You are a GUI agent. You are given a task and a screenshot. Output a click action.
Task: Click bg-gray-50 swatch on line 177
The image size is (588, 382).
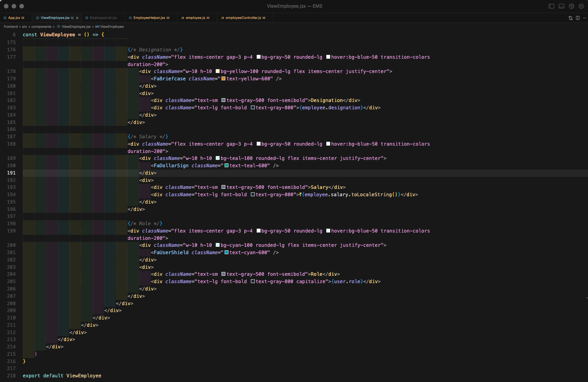tap(259, 57)
